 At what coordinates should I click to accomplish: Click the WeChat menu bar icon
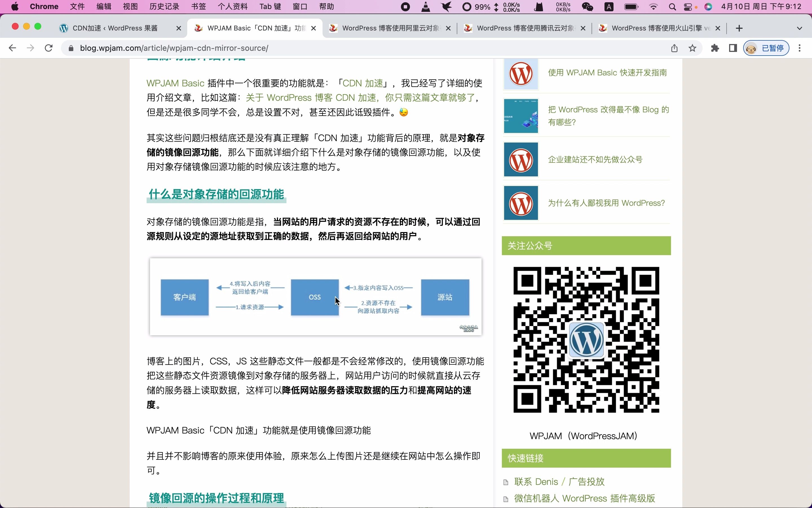[587, 7]
